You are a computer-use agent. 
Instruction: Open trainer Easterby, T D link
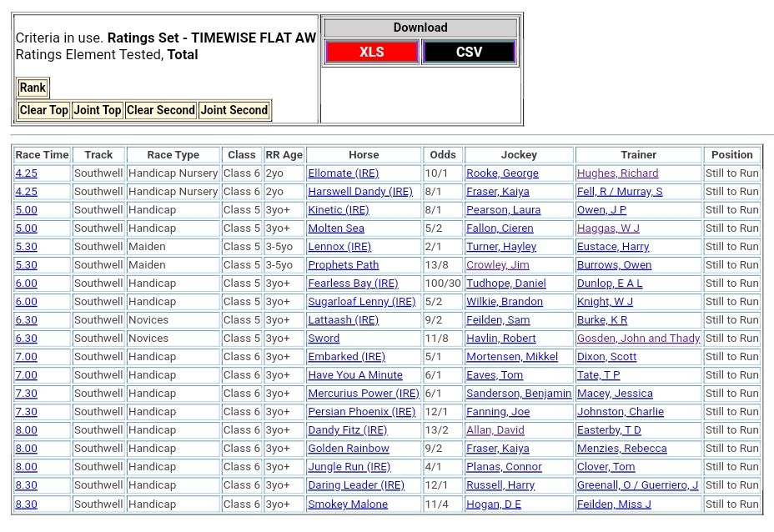pyautogui.click(x=609, y=430)
